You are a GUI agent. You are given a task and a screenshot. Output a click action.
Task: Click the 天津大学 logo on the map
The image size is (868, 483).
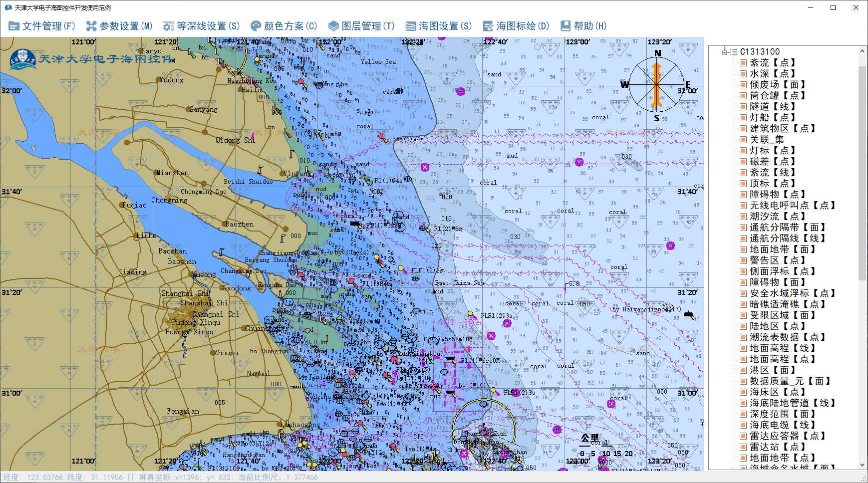click(x=22, y=59)
